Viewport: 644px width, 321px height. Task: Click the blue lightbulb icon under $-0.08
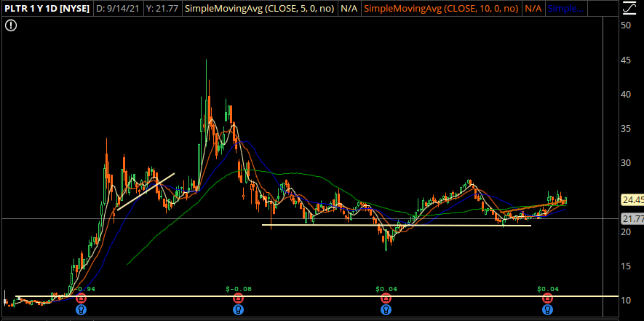click(x=238, y=309)
